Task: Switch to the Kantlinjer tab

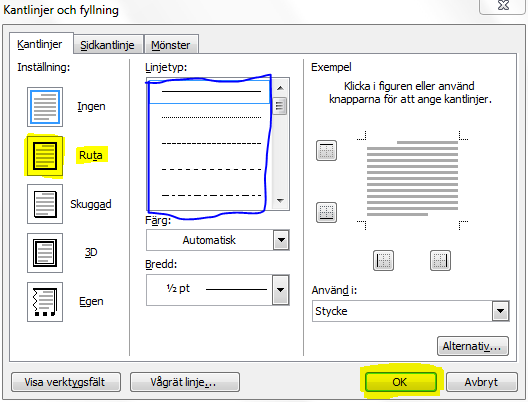Action: [40, 44]
